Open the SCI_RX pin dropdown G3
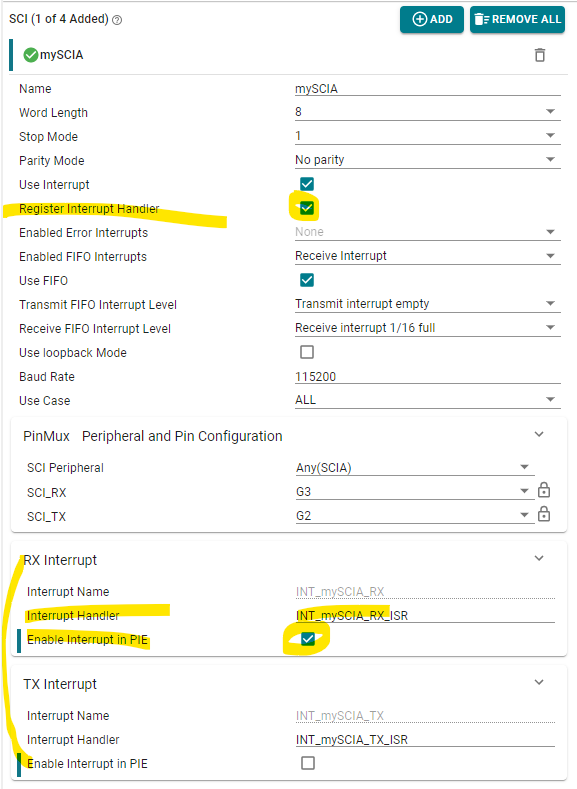The height and width of the screenshot is (789, 577). pyautogui.click(x=415, y=492)
